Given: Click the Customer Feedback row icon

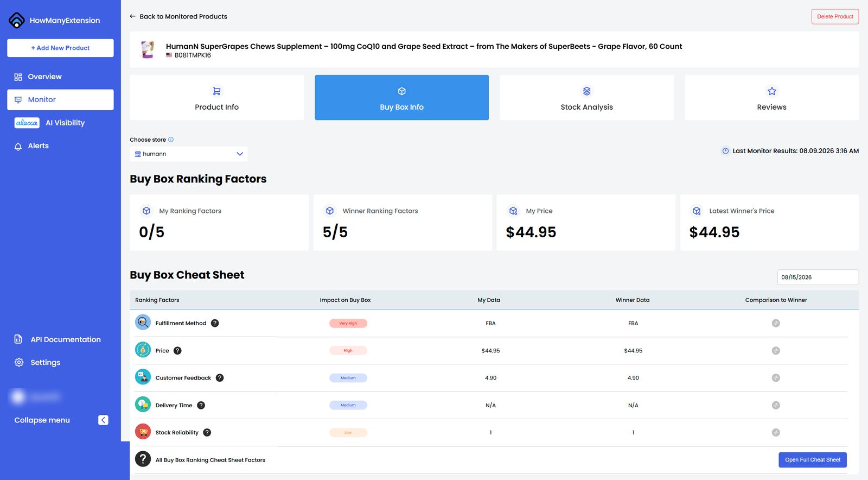Looking at the screenshot, I should click(143, 377).
